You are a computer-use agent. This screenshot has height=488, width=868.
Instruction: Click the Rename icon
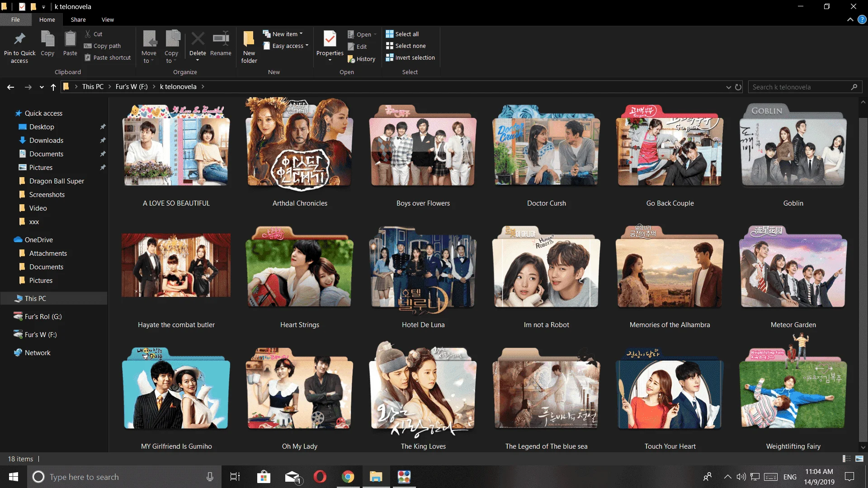tap(221, 39)
